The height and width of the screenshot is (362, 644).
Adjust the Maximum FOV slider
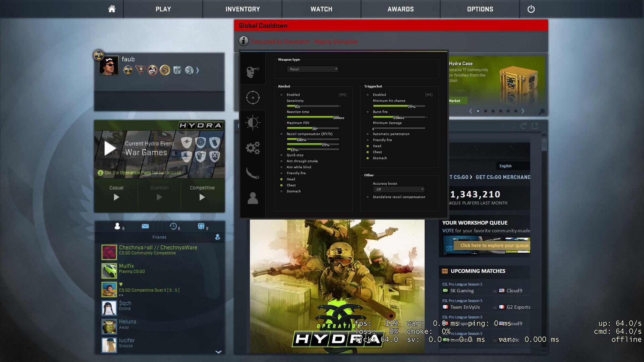pyautogui.click(x=313, y=128)
